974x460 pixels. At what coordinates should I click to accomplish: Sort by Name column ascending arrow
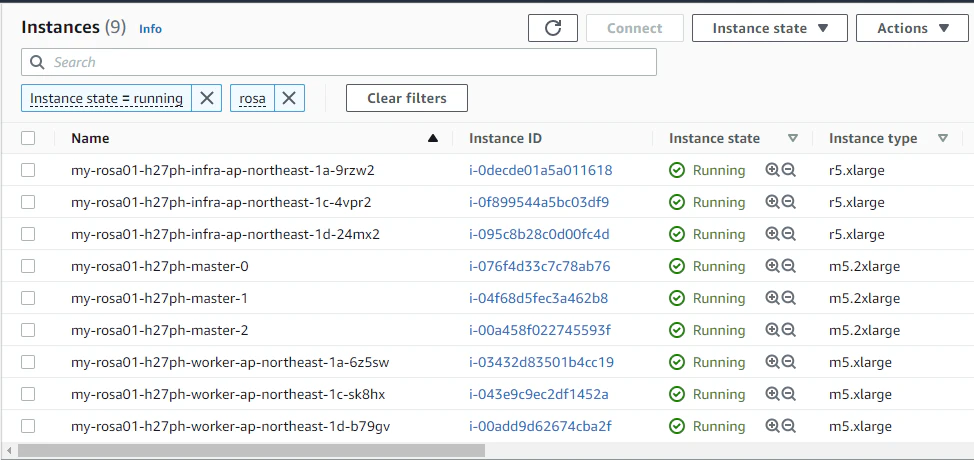[x=433, y=138]
